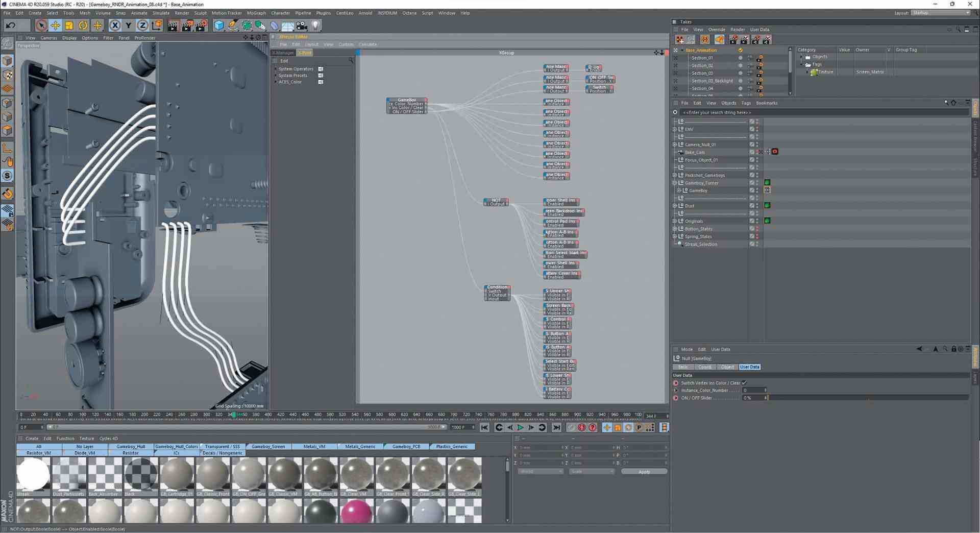Select the Move tool in the toolbar
Viewport: 980px width, 533px height.
pyautogui.click(x=56, y=26)
